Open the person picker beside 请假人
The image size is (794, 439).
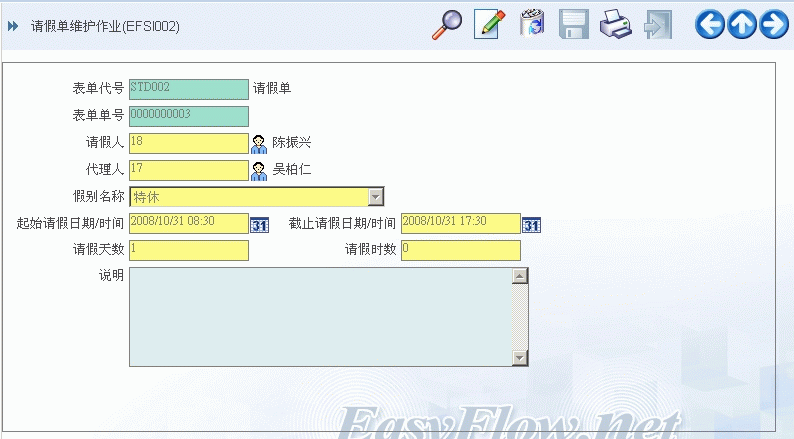(259, 143)
